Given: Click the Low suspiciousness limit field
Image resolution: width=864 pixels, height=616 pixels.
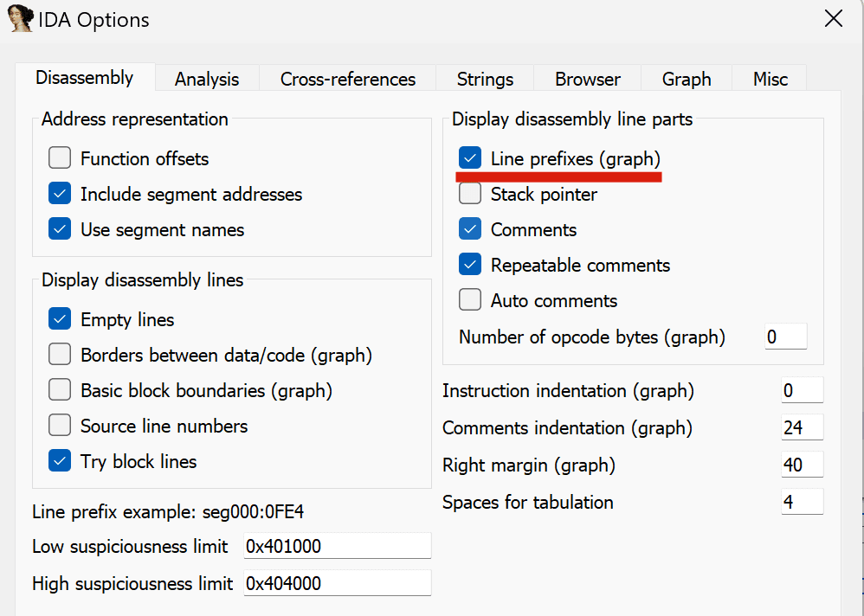Looking at the screenshot, I should (338, 546).
